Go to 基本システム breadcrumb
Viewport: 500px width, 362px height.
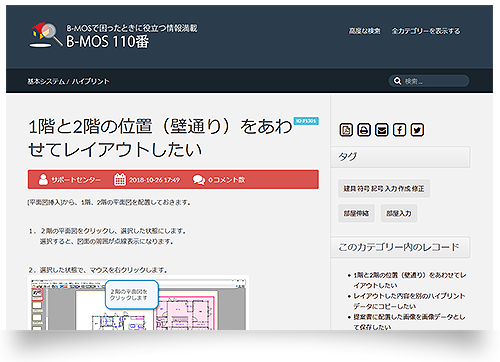tap(46, 81)
